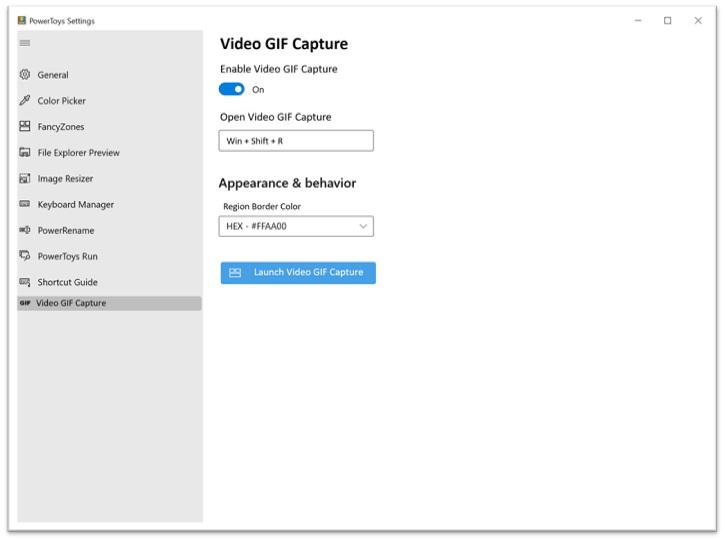Click the Keyboard Manager keyboard icon
Image resolution: width=725 pixels, height=541 pixels.
click(25, 204)
